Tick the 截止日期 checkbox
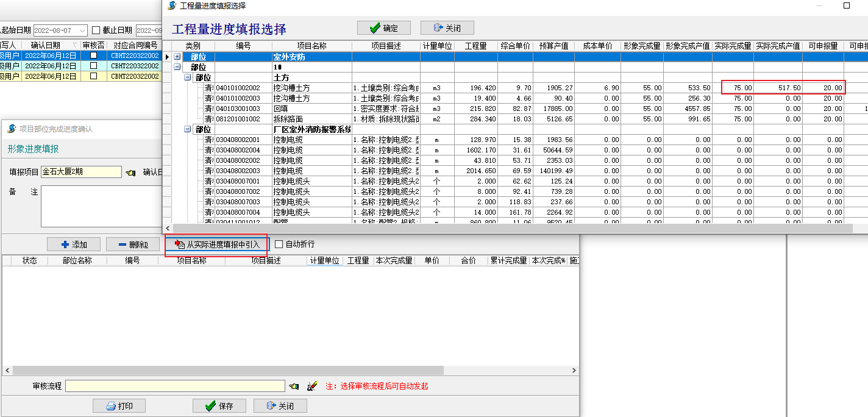 tap(95, 30)
